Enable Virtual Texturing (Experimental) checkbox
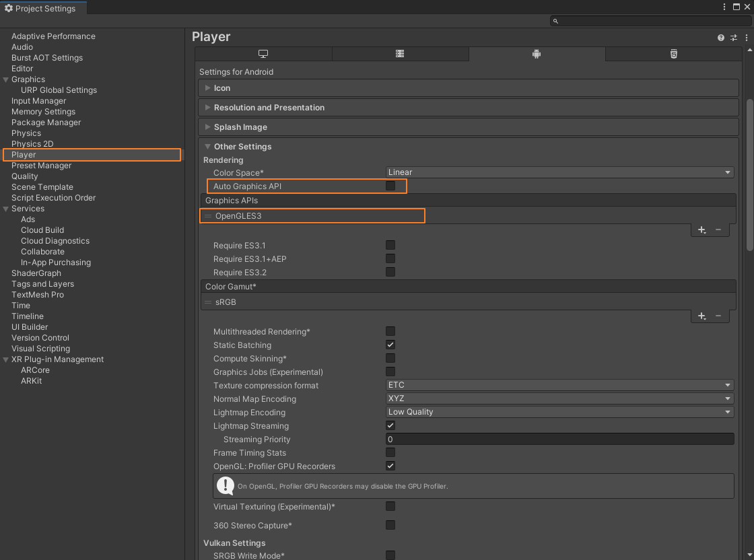The height and width of the screenshot is (560, 754). pos(390,506)
